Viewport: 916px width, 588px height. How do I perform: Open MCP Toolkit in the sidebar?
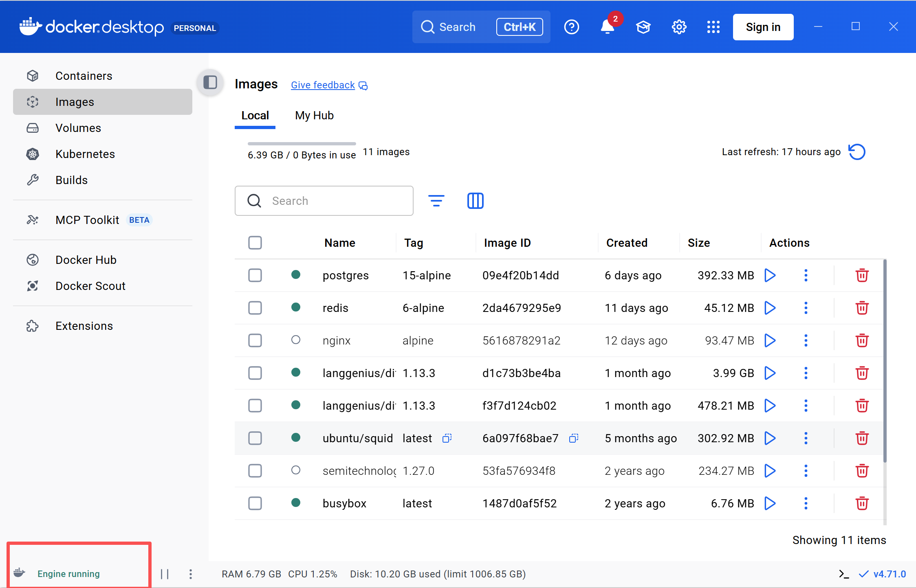[103, 220]
